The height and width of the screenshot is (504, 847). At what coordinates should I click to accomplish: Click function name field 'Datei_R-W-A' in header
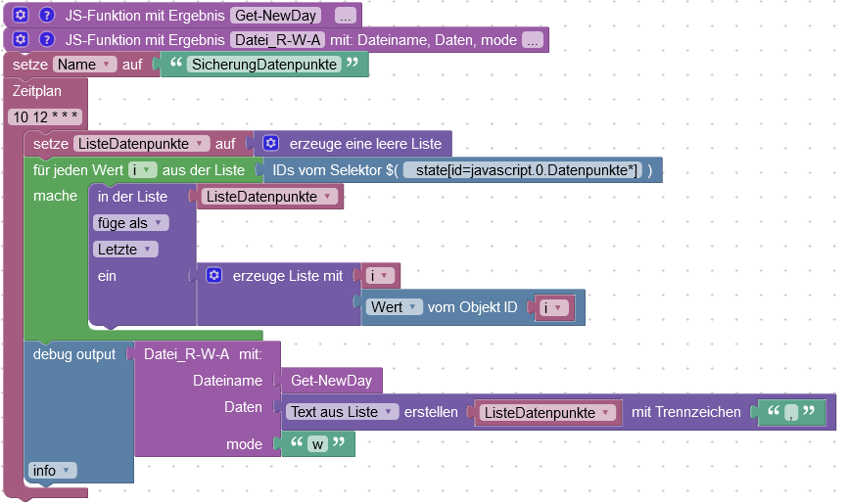tap(278, 40)
